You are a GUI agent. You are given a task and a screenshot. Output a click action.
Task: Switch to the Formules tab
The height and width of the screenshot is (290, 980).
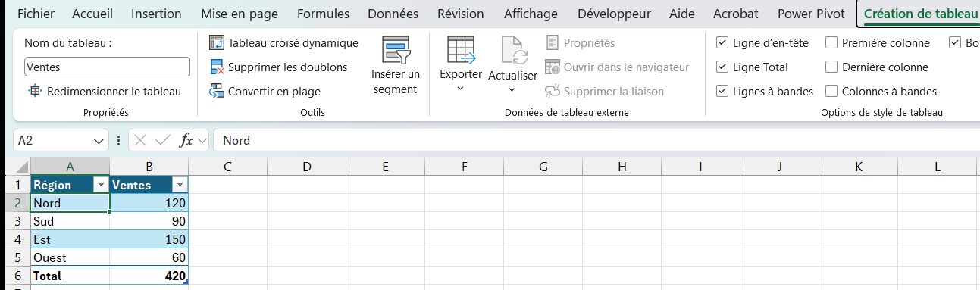pyautogui.click(x=324, y=14)
